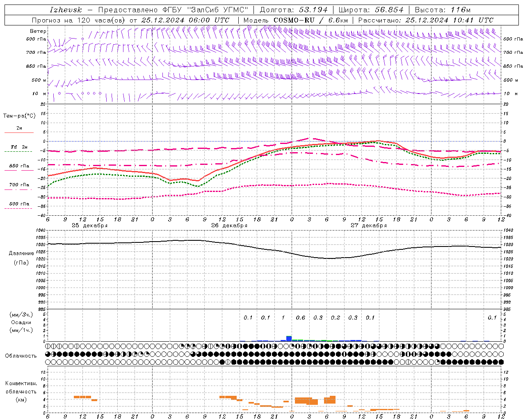
Task: Click the '700 гПа' temperature legend entry
Action: click(x=19, y=185)
